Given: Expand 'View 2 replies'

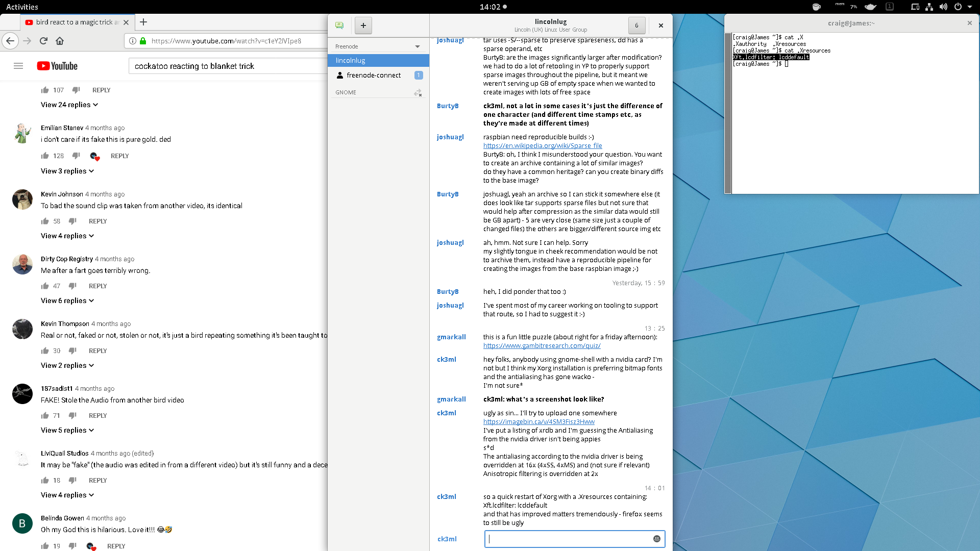Looking at the screenshot, I should coord(67,365).
